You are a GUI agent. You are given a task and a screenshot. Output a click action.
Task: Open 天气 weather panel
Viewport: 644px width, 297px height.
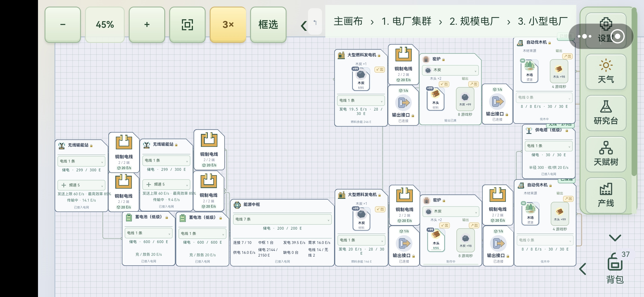[x=606, y=71]
